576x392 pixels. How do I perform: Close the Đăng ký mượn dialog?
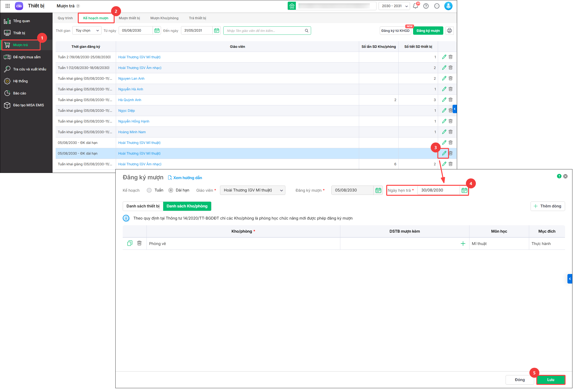(565, 176)
